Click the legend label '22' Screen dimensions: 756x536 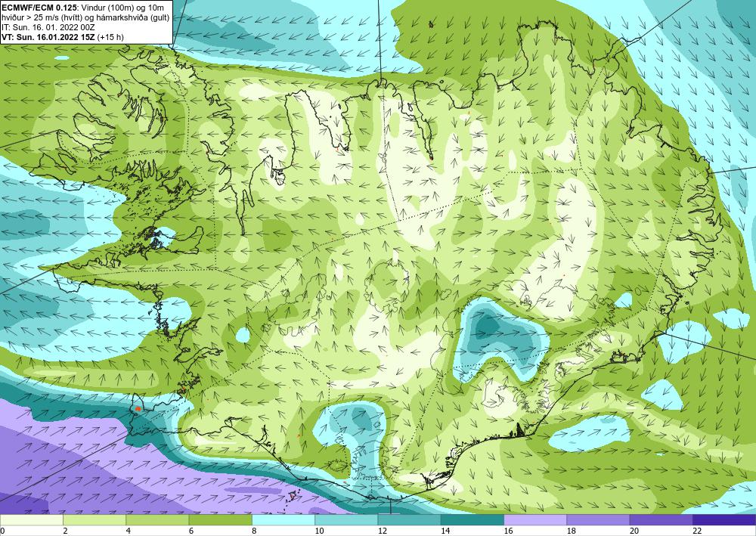pos(697,531)
